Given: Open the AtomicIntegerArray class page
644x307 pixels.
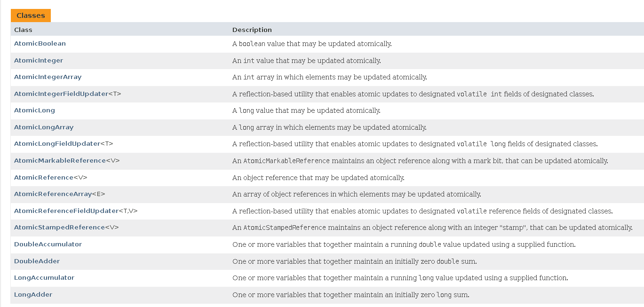Looking at the screenshot, I should tap(48, 77).
